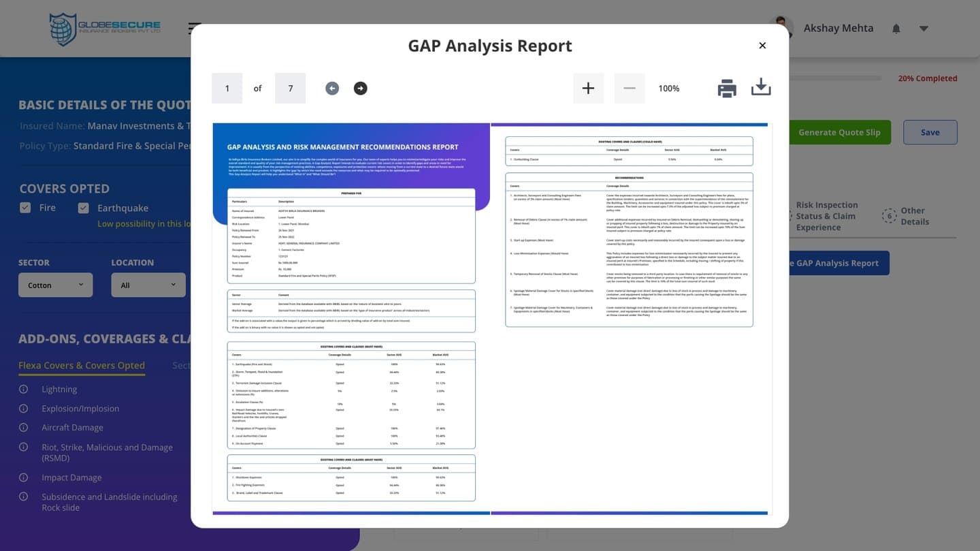This screenshot has width=980, height=551.
Task: Click the 100% zoom level value
Action: coord(669,89)
